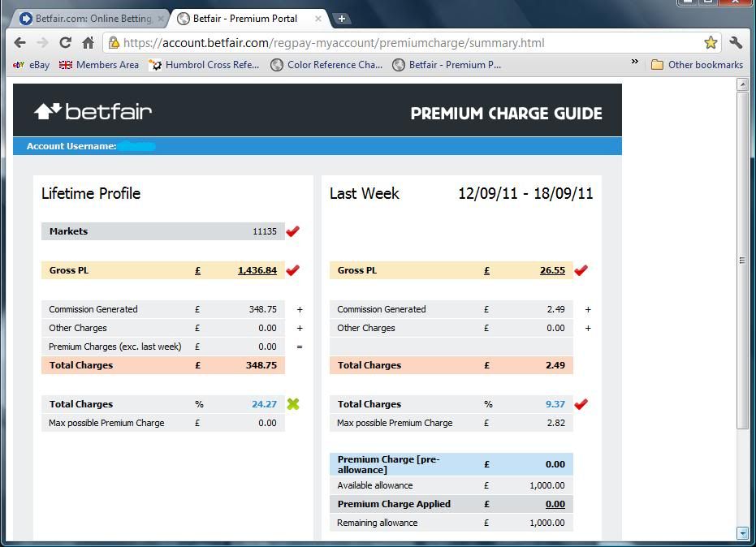Open the Other bookmarks folder
Viewport: 756px width, 547px height.
pos(698,65)
